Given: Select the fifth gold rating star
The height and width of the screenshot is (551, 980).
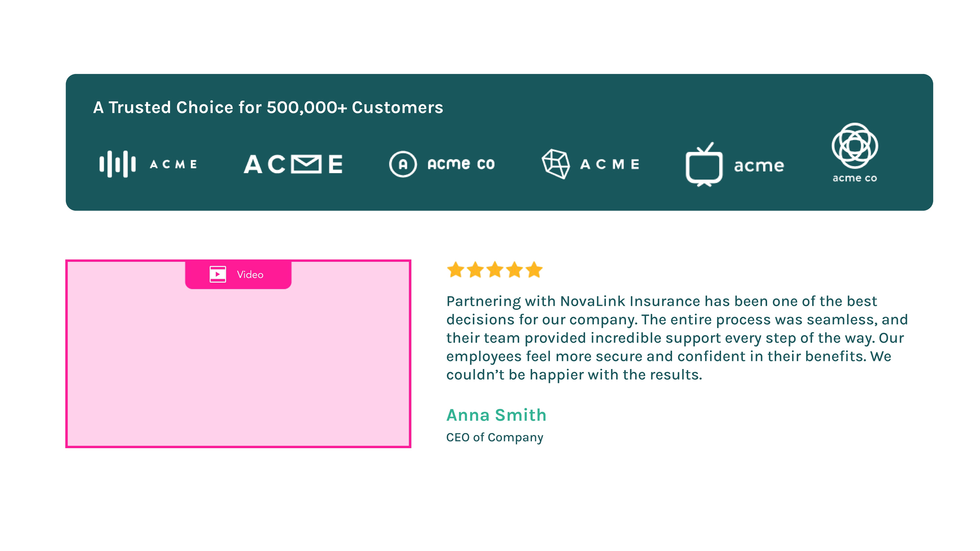Looking at the screenshot, I should pos(534,270).
